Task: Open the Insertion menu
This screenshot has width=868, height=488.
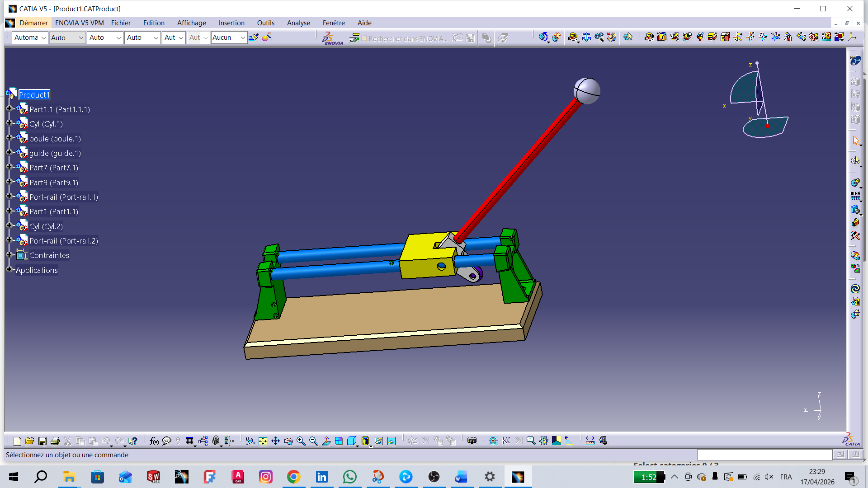Action: [231, 23]
